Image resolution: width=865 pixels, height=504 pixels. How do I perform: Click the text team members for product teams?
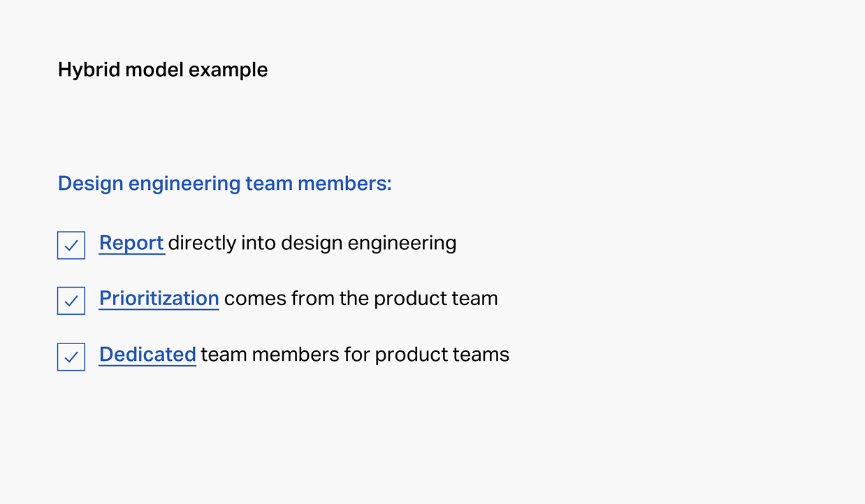pyautogui.click(x=355, y=355)
